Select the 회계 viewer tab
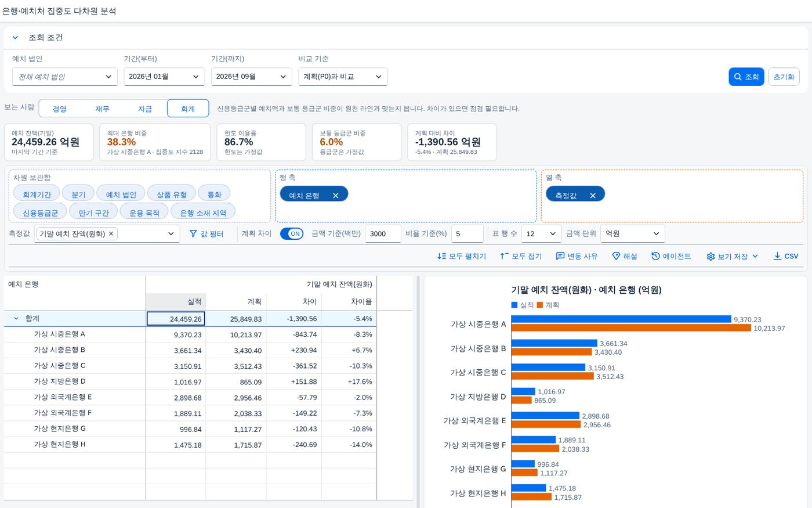This screenshot has width=812, height=508. [x=188, y=109]
